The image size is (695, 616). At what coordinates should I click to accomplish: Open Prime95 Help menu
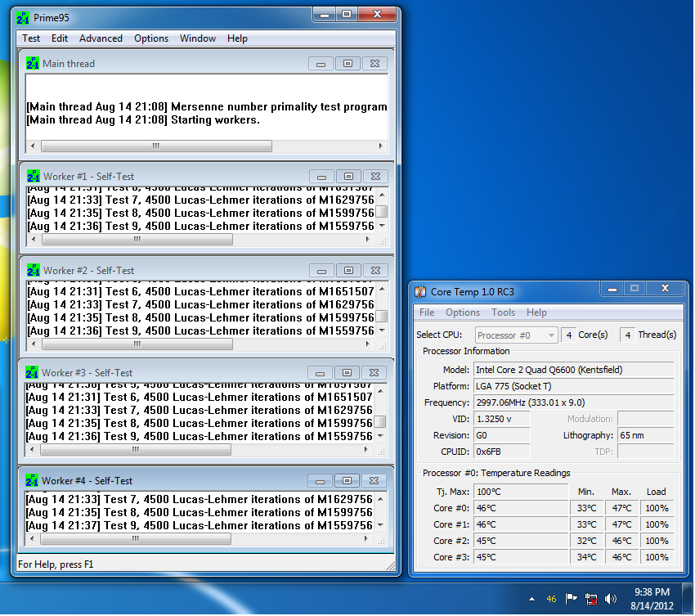237,38
